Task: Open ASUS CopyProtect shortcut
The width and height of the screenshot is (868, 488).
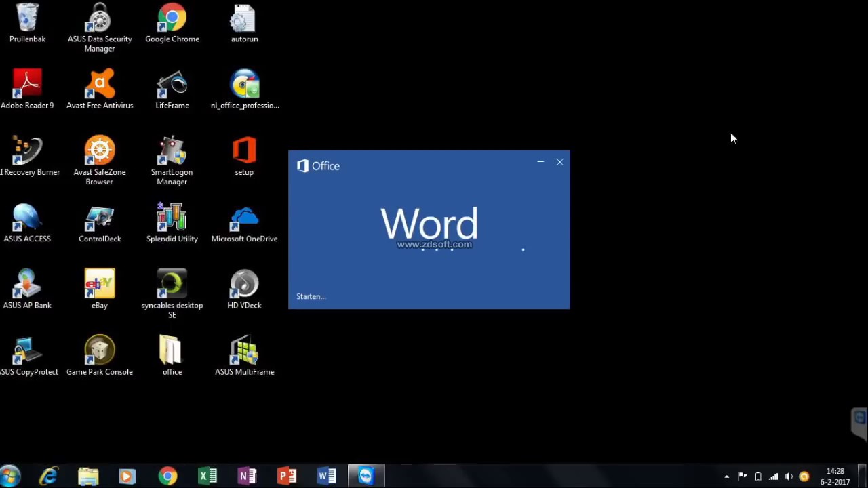Action: pos(28,356)
